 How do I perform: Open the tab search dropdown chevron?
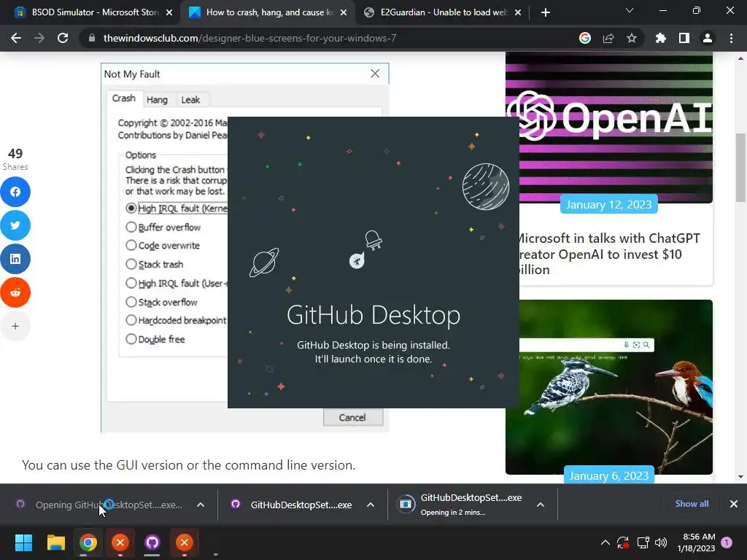click(630, 10)
